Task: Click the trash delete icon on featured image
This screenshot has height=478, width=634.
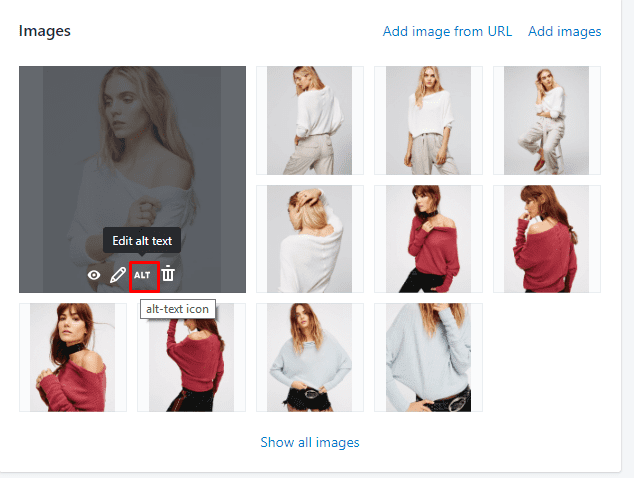Action: 168,274
